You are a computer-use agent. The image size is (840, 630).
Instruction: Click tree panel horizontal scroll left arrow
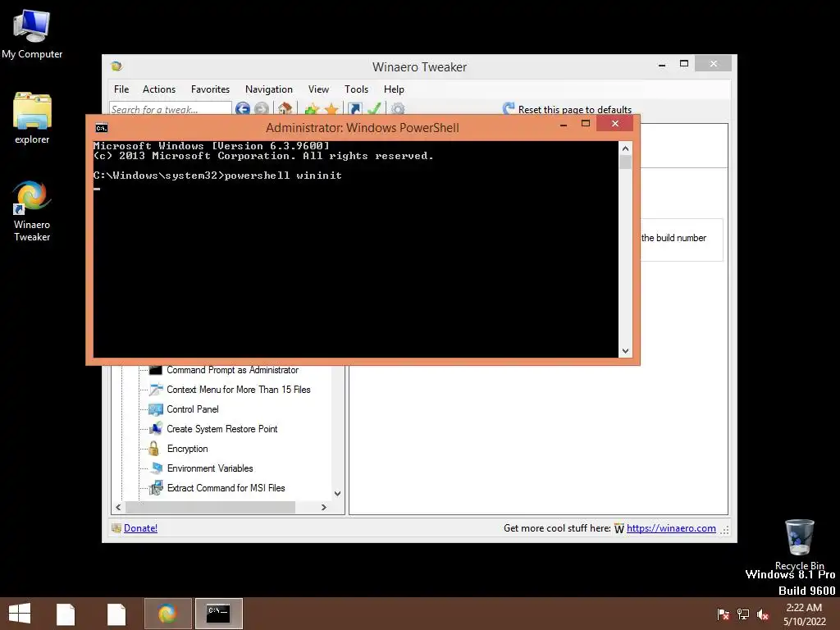pyautogui.click(x=118, y=507)
